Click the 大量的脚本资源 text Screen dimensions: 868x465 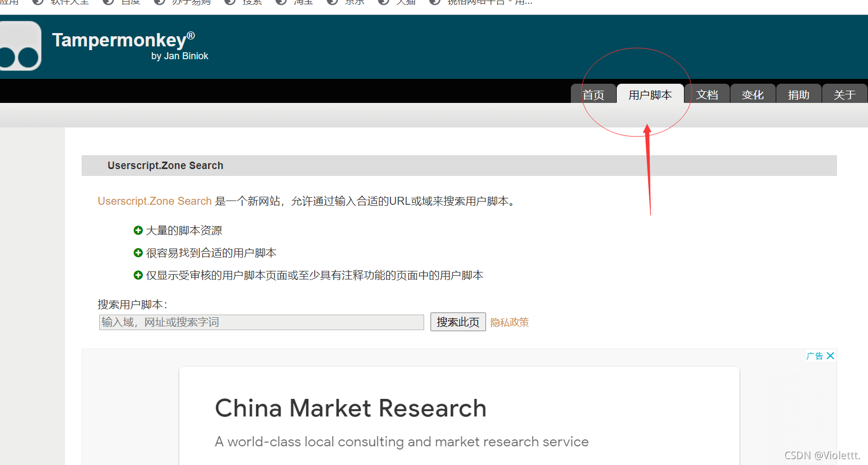[x=184, y=230]
